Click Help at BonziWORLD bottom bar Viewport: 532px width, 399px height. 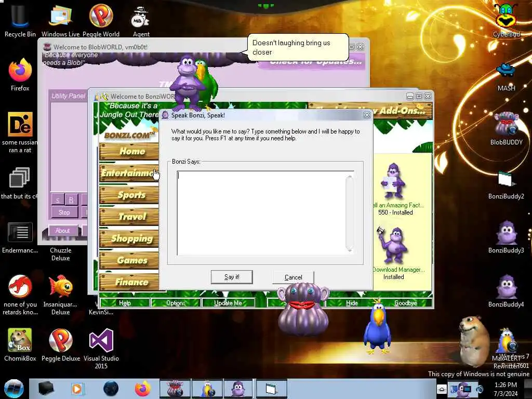pos(125,303)
